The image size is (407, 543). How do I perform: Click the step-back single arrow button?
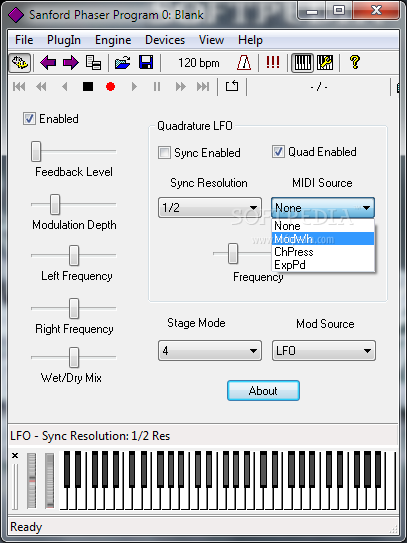(64, 87)
